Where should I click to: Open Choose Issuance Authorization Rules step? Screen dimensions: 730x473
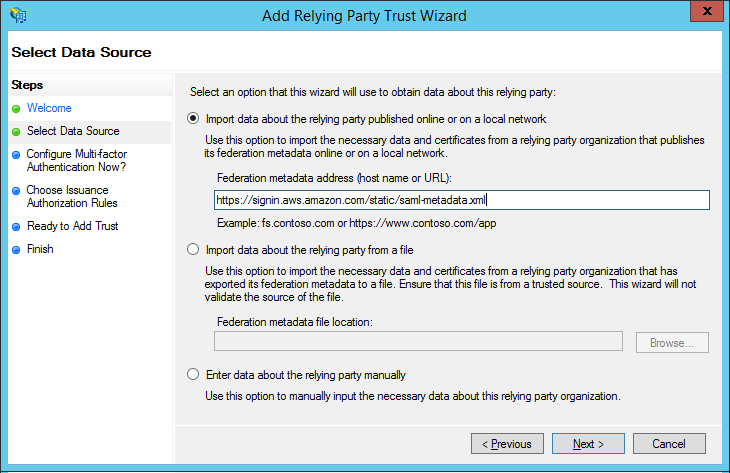coord(68,196)
